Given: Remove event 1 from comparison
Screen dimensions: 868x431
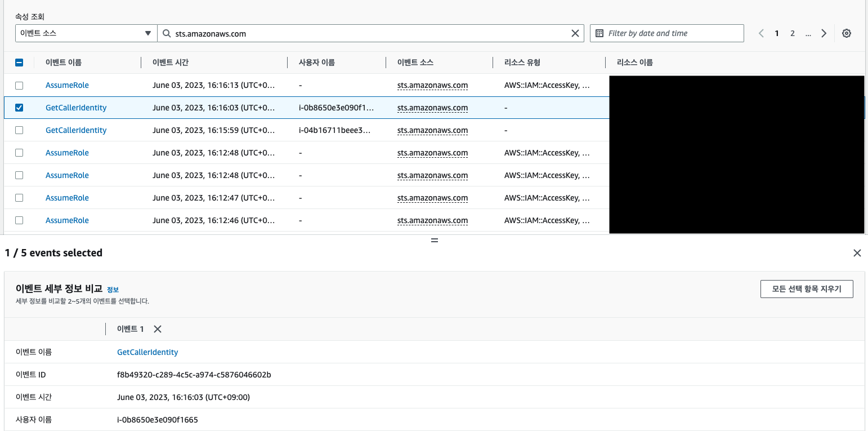Looking at the screenshot, I should (158, 329).
